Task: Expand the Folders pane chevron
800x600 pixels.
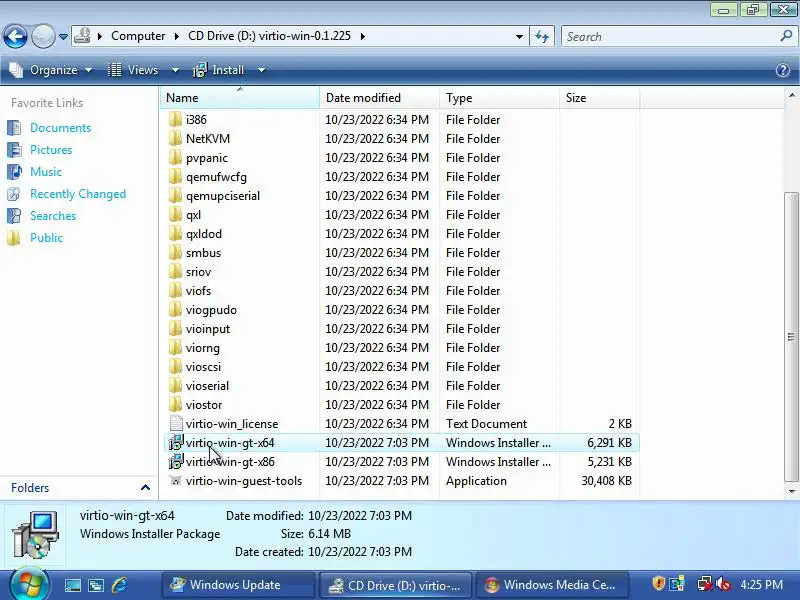Action: [x=145, y=488]
